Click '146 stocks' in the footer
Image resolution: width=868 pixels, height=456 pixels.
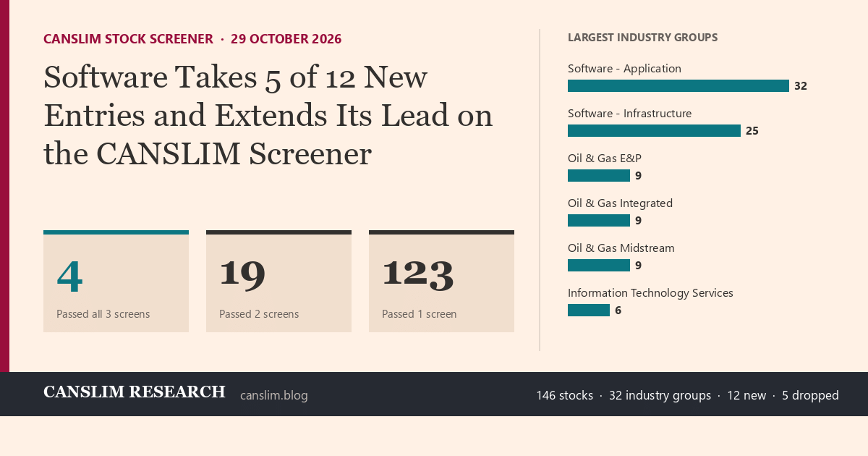point(565,395)
